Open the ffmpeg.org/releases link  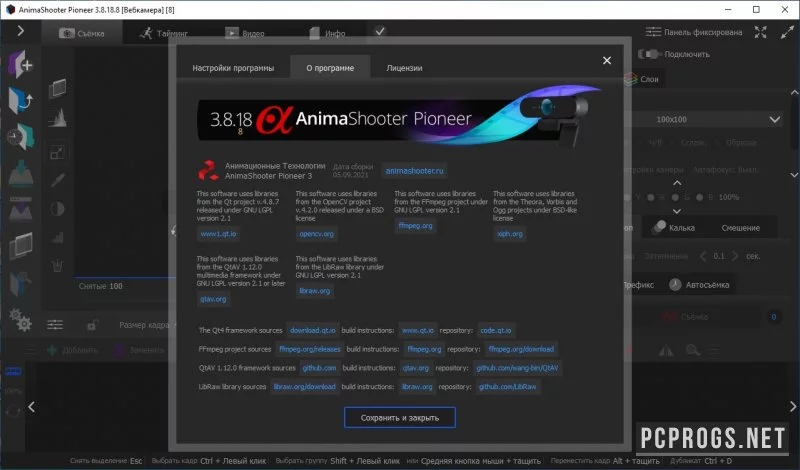[310, 349]
